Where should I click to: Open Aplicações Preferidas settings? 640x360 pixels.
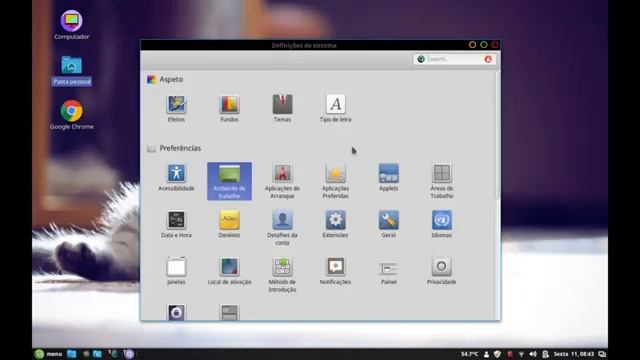(x=336, y=181)
